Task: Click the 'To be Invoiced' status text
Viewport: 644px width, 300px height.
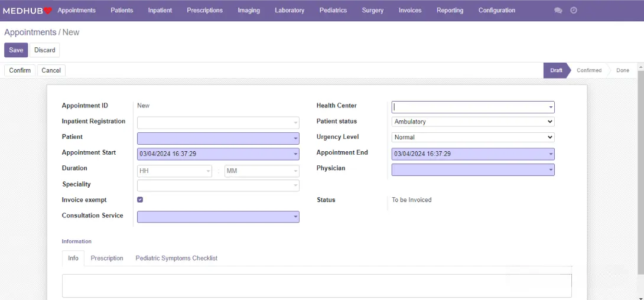Action: tap(412, 200)
